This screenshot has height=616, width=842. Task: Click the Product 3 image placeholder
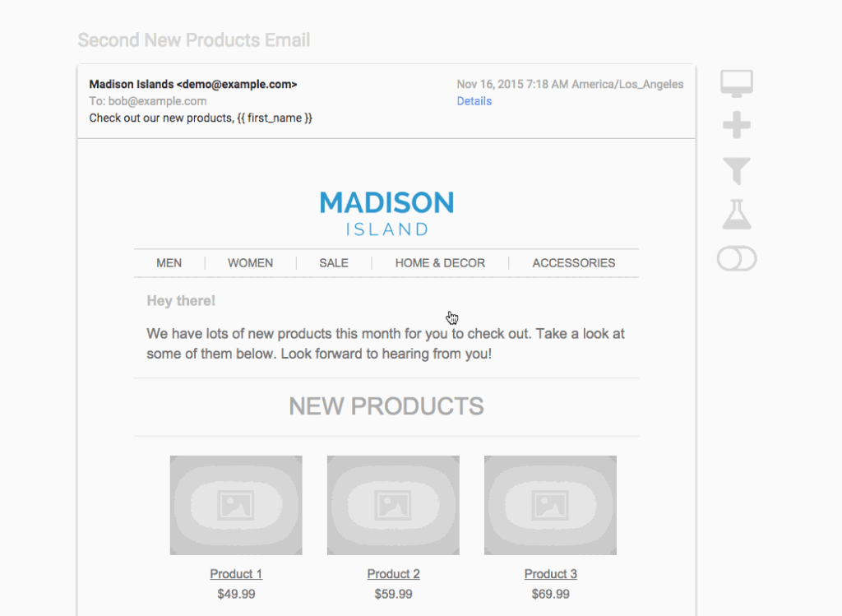pos(550,505)
